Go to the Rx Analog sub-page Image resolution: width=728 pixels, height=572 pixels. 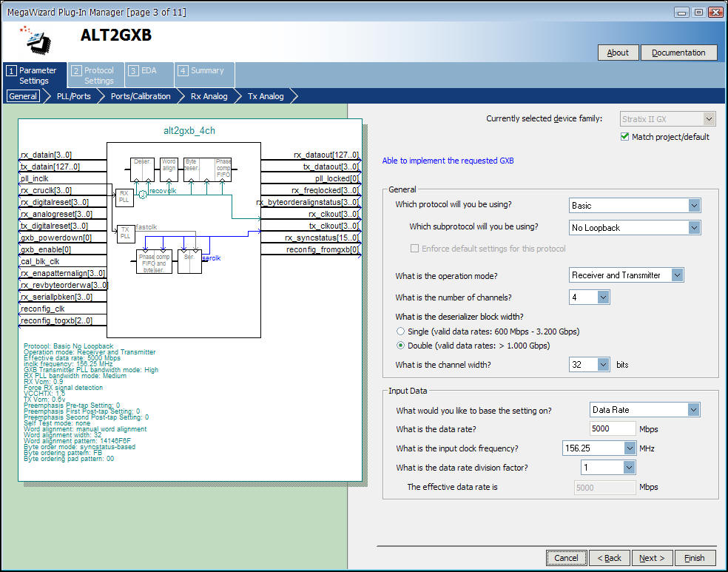(209, 96)
